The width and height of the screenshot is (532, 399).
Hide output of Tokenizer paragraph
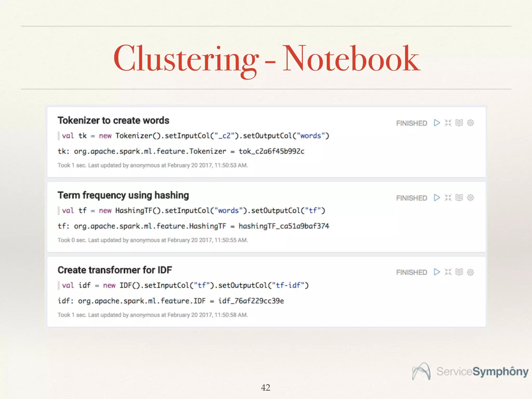pos(459,123)
